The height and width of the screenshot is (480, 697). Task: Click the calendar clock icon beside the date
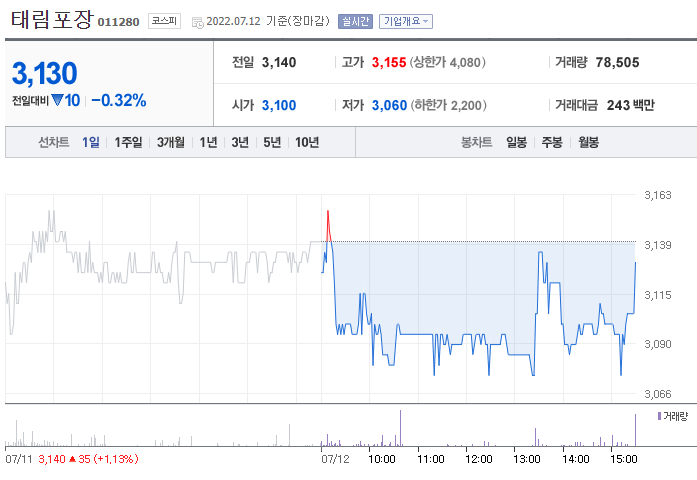pyautogui.click(x=197, y=22)
